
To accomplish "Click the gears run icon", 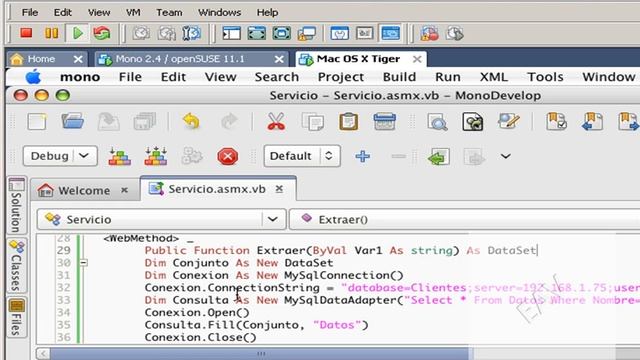I will [191, 156].
